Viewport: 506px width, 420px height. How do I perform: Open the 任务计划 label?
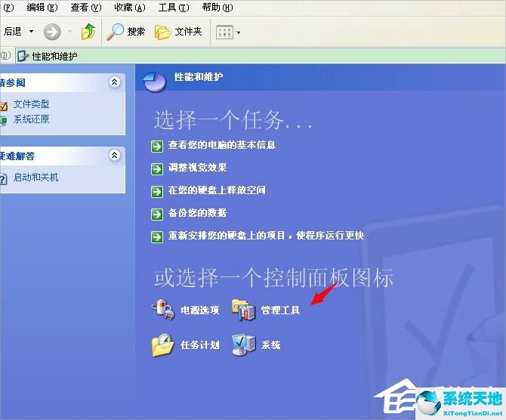click(x=200, y=344)
